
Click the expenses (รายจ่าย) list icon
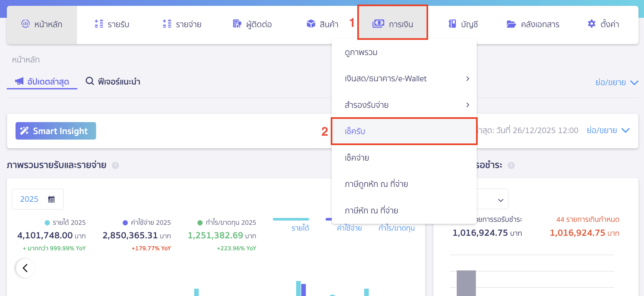click(167, 24)
